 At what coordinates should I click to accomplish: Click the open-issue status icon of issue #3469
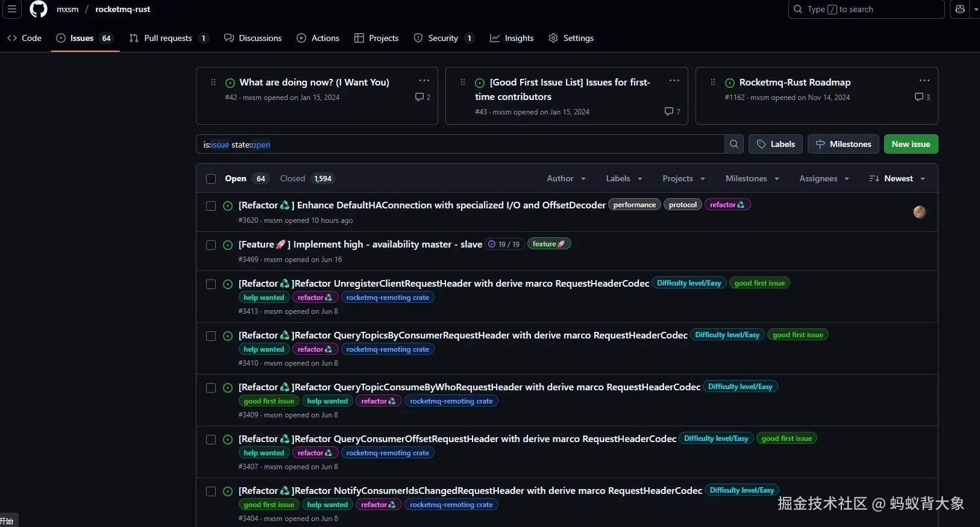pos(228,245)
